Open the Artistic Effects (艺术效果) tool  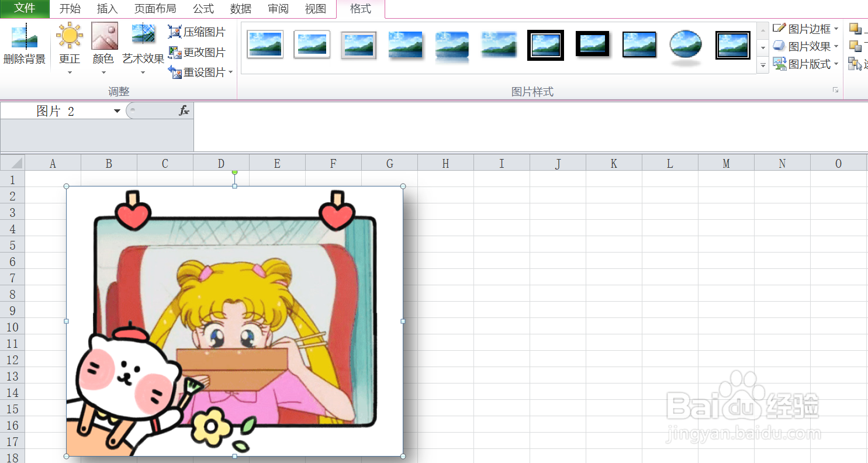[143, 34]
